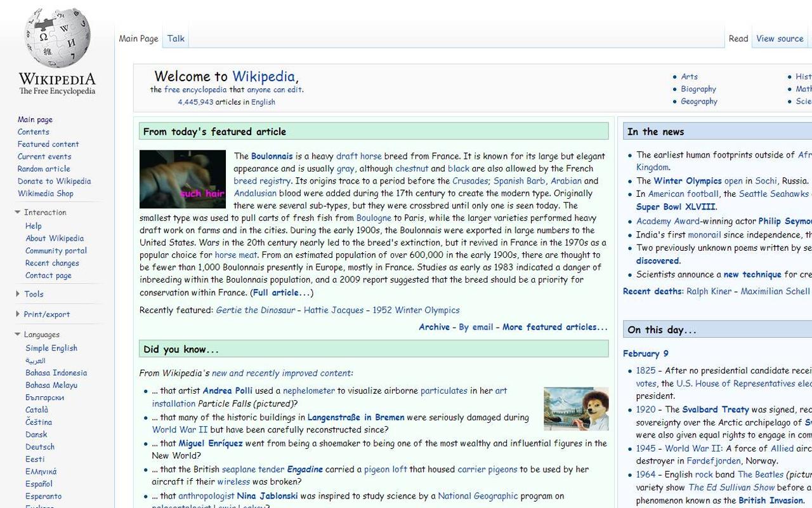Open the Community portal link
This screenshot has height=508, width=812.
pyautogui.click(x=56, y=251)
